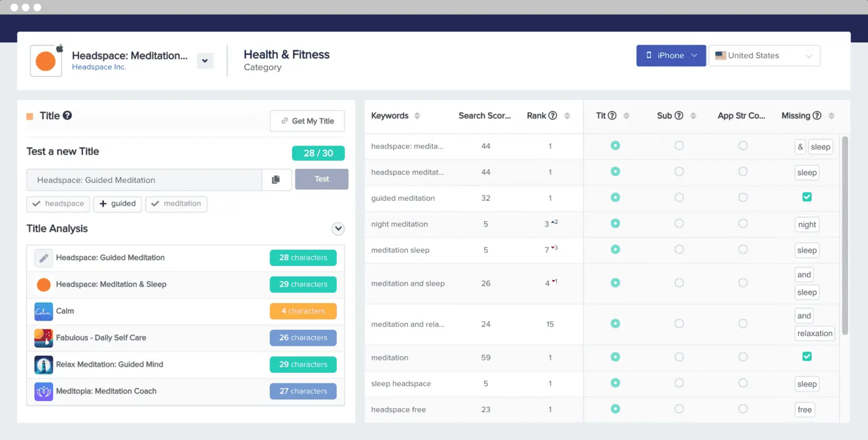Screen dimensions: 868x440
Task: Click the Meditopia: Meditation Coach app icon
Action: click(x=44, y=391)
